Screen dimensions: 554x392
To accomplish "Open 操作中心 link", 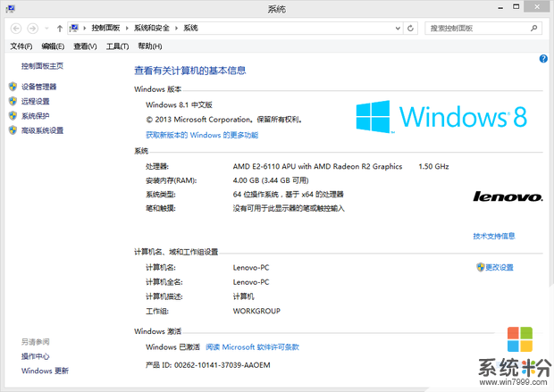I will pos(36,356).
